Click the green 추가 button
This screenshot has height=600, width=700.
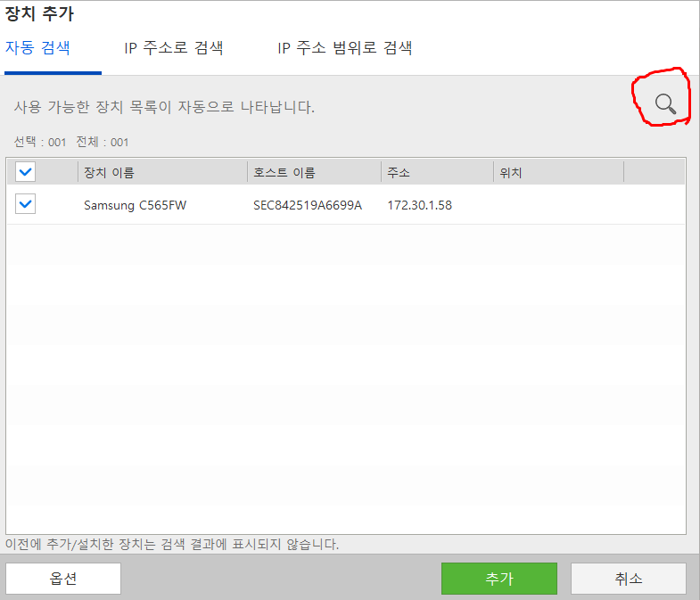pyautogui.click(x=499, y=579)
